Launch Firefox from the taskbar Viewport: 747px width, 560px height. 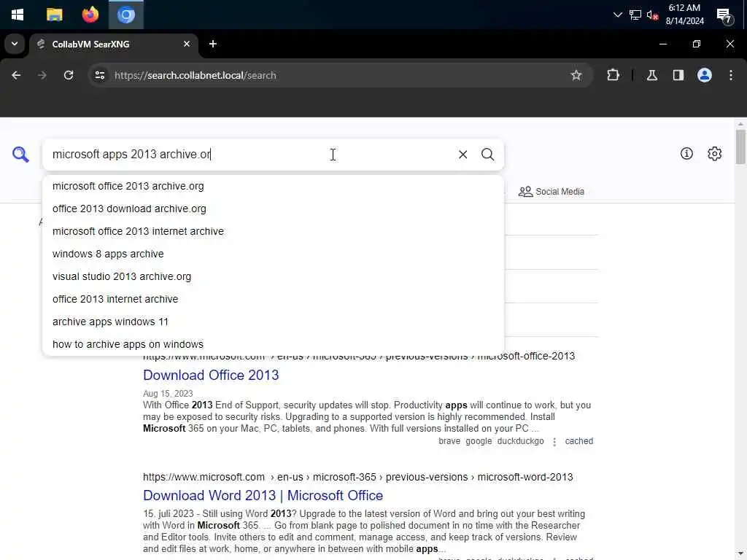coord(90,15)
